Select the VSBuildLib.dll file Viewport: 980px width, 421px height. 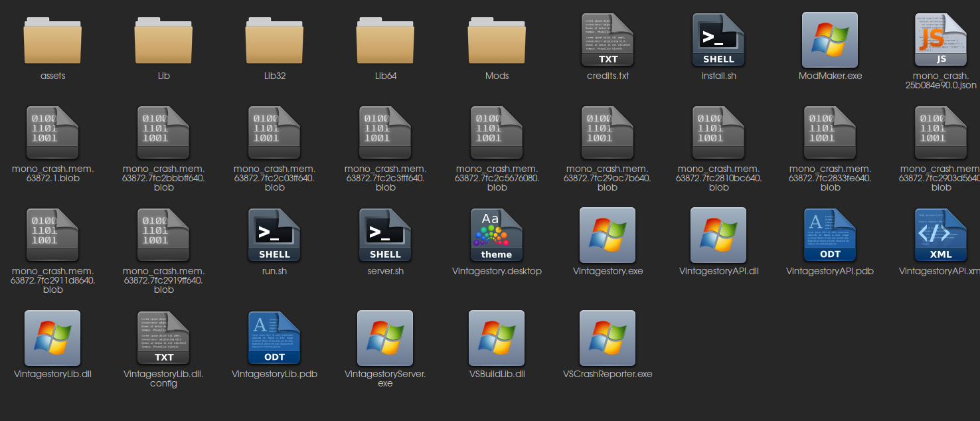[497, 338]
